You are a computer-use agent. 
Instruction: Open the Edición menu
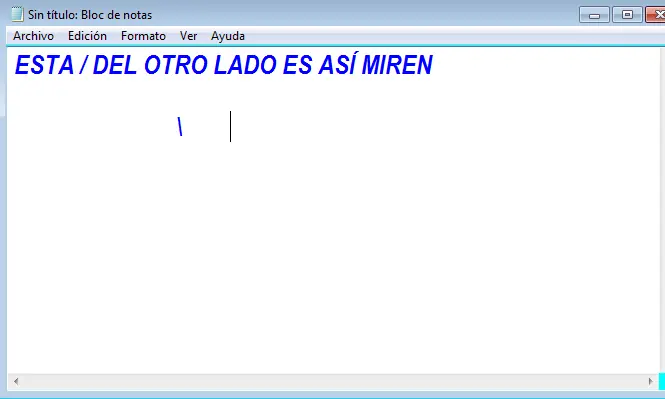(87, 36)
